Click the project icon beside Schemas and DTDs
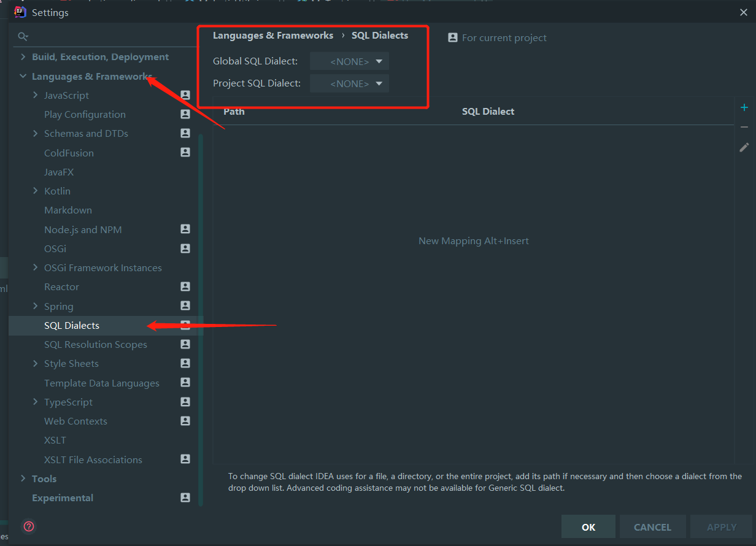756x546 pixels. [x=185, y=133]
